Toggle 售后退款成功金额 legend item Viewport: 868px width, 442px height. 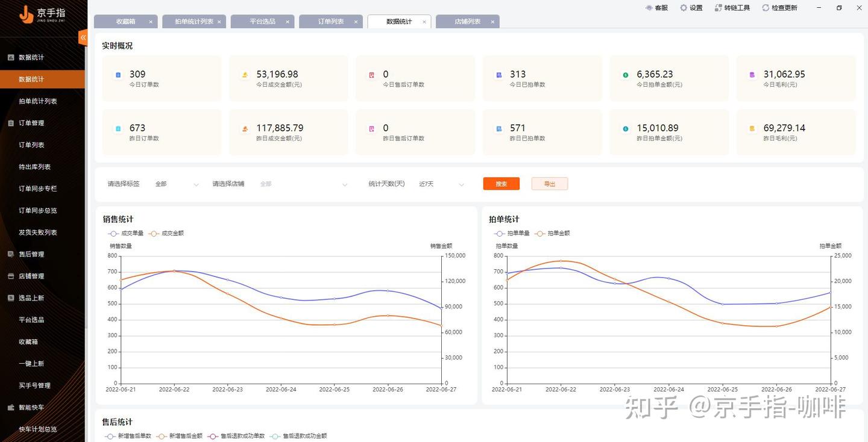pyautogui.click(x=298, y=436)
